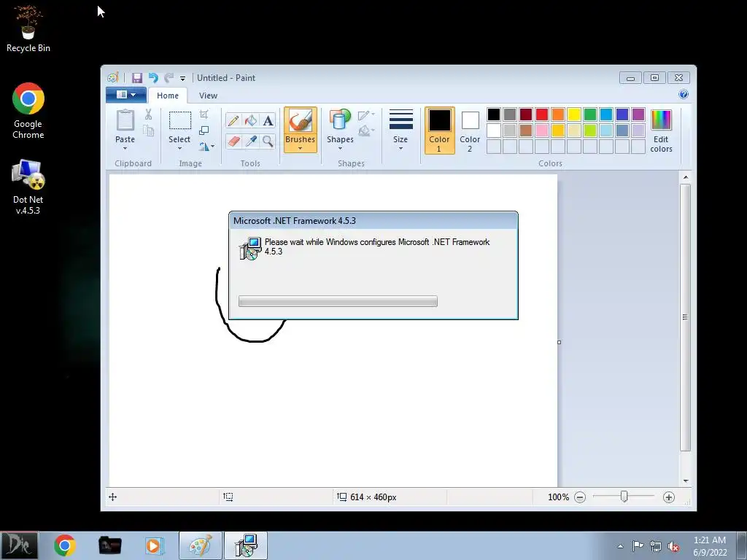Pick the red color swatch

tap(542, 114)
